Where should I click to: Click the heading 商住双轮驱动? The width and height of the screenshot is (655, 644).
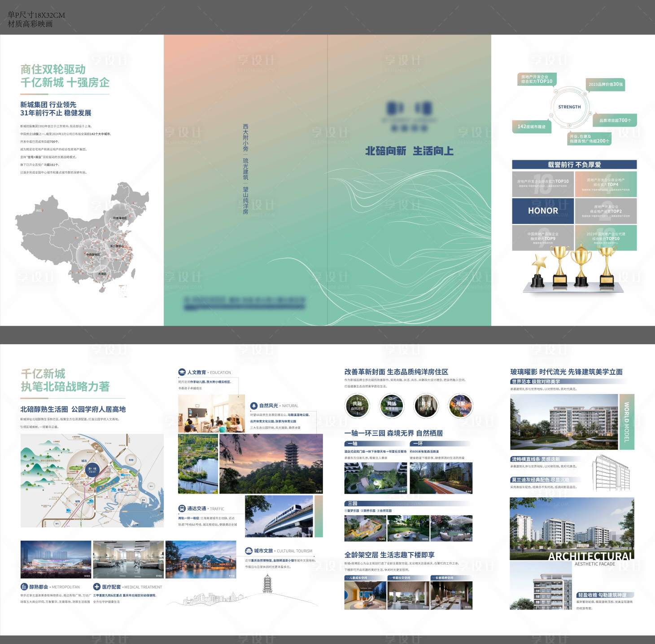click(53, 70)
